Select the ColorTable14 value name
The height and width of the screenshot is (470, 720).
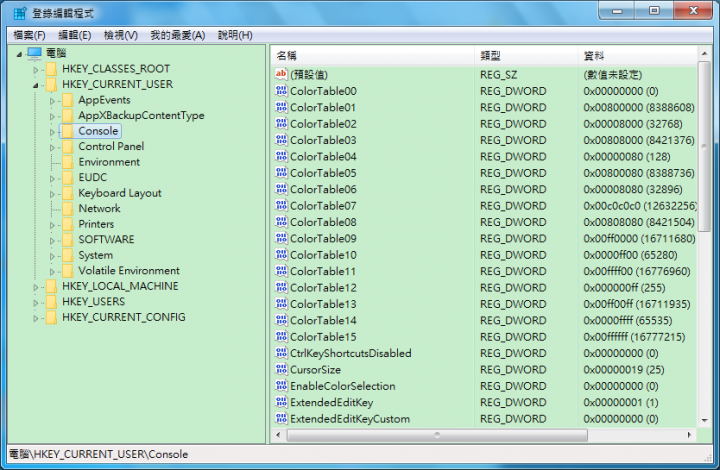pyautogui.click(x=323, y=320)
